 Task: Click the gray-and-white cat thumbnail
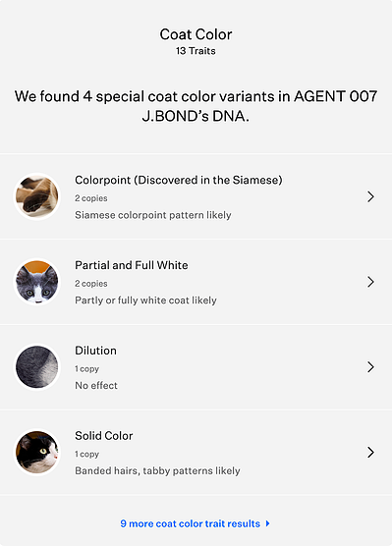pos(37,282)
